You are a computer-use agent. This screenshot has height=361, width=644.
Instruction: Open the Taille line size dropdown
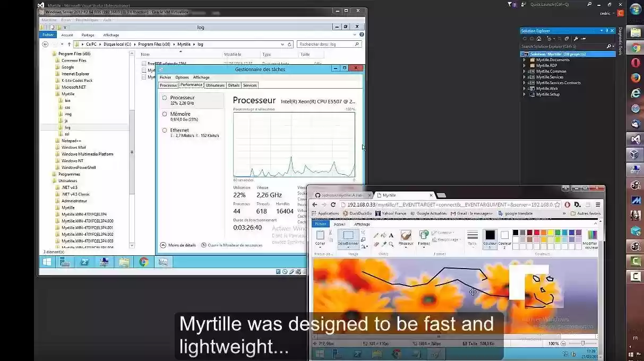point(471,242)
